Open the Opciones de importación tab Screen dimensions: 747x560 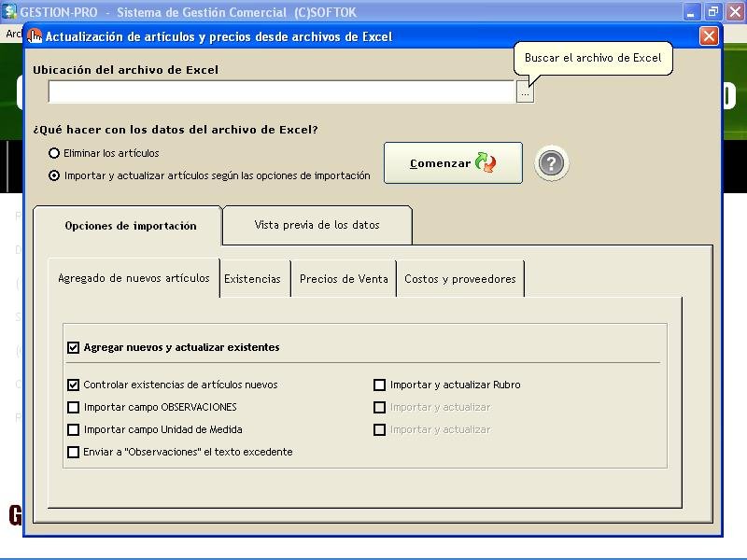(130, 226)
